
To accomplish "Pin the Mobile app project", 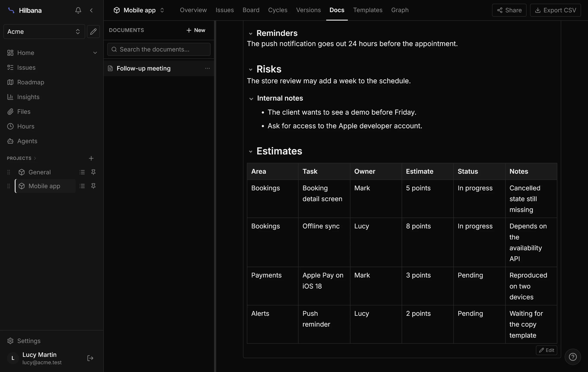I will (93, 186).
